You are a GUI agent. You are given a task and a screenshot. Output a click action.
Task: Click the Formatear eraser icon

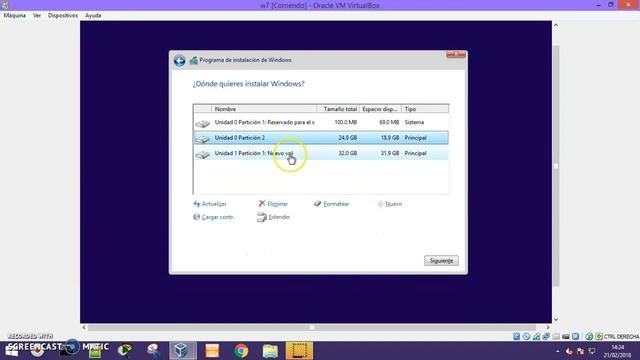tap(317, 203)
